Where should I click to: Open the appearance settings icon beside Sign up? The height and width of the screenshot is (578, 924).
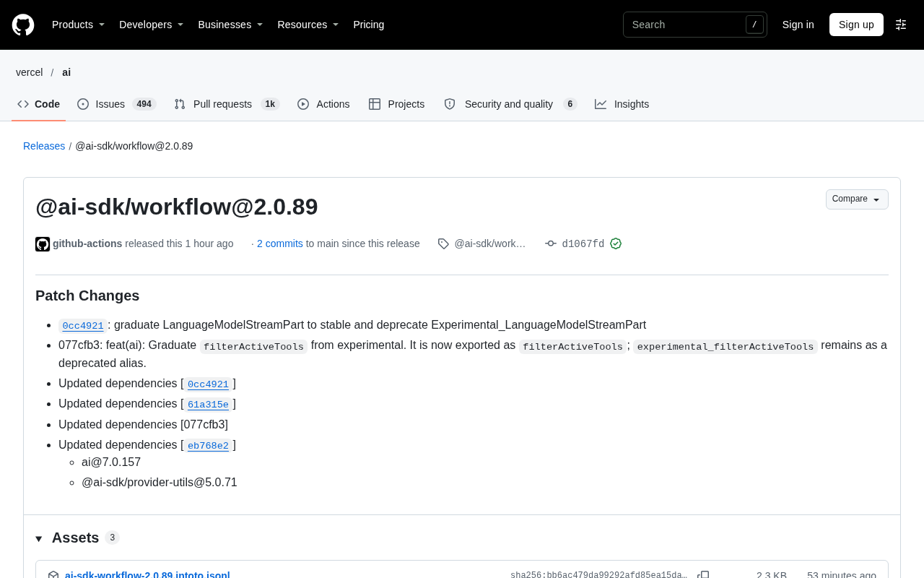coord(901,25)
